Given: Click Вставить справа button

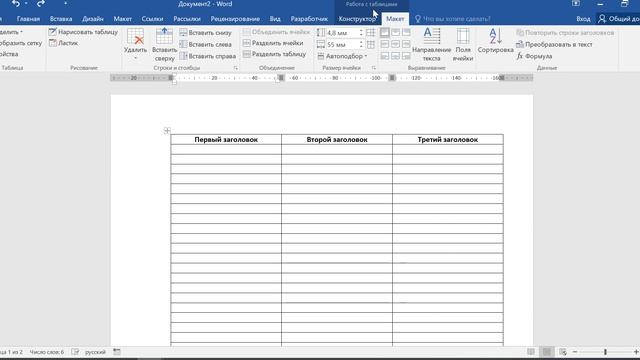Looking at the screenshot, I should 208,56.
